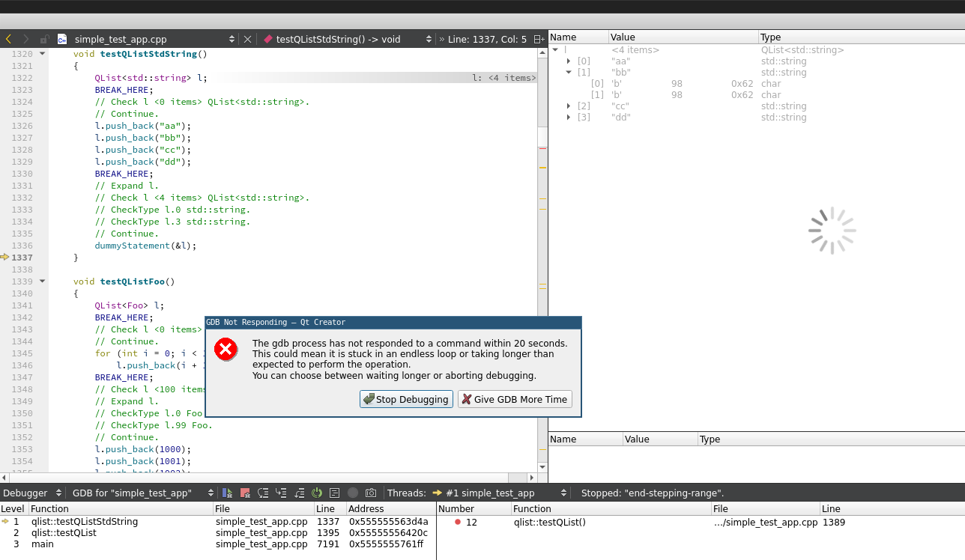Click the Step Into icon
The image size is (965, 560).
[x=281, y=493]
